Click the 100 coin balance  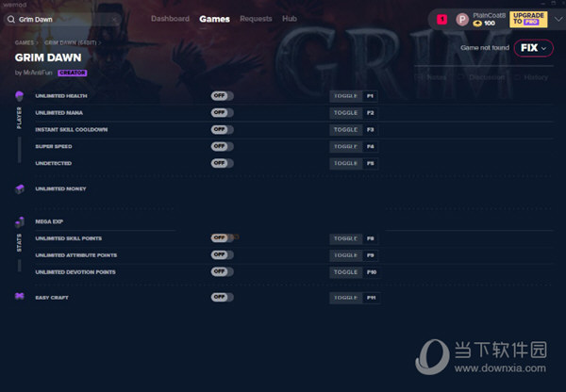(x=490, y=24)
